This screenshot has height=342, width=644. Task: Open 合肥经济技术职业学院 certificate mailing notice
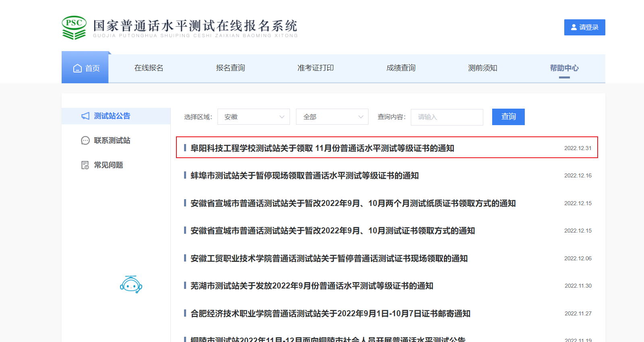pyautogui.click(x=330, y=313)
